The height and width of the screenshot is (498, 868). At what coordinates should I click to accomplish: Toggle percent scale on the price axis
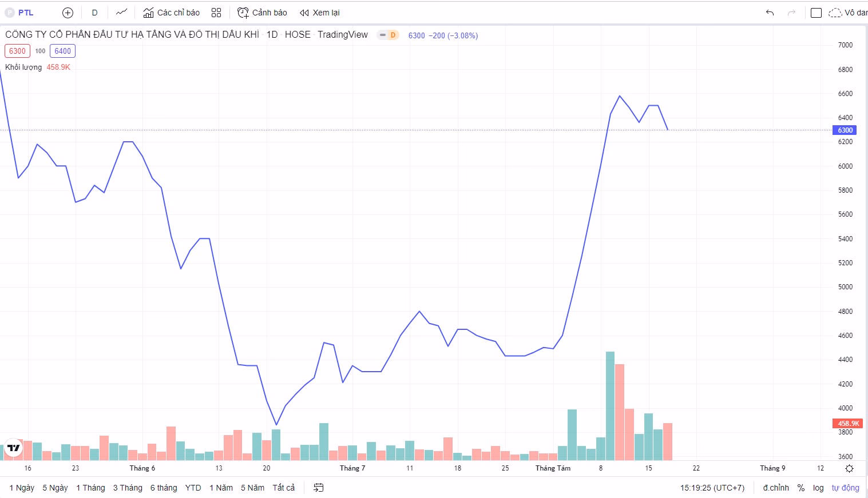pyautogui.click(x=800, y=488)
